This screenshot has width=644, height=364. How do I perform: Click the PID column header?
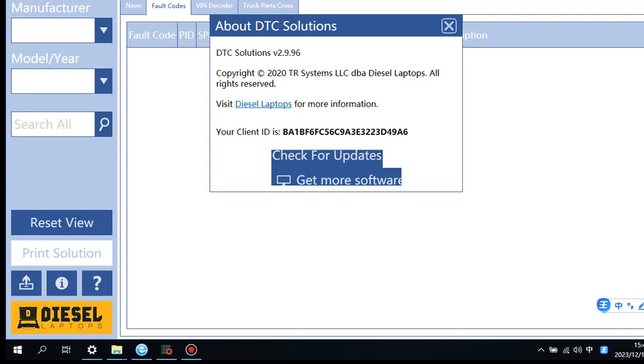186,35
